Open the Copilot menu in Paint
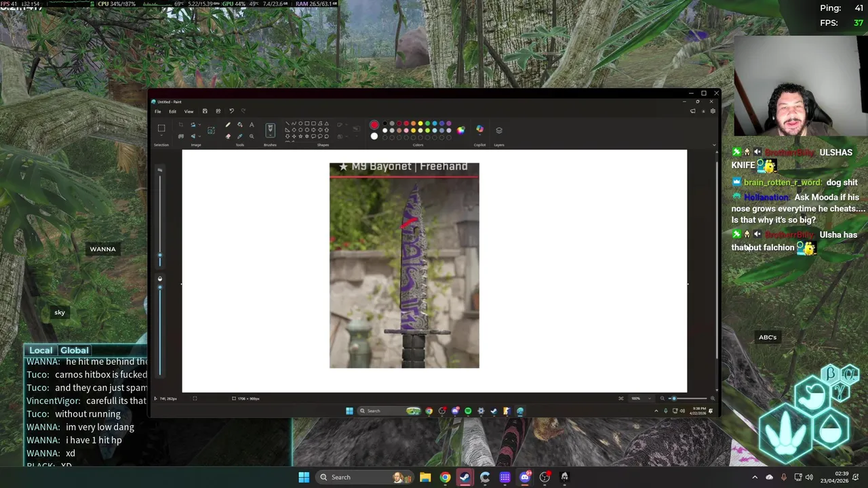The image size is (868, 488). coord(480,129)
